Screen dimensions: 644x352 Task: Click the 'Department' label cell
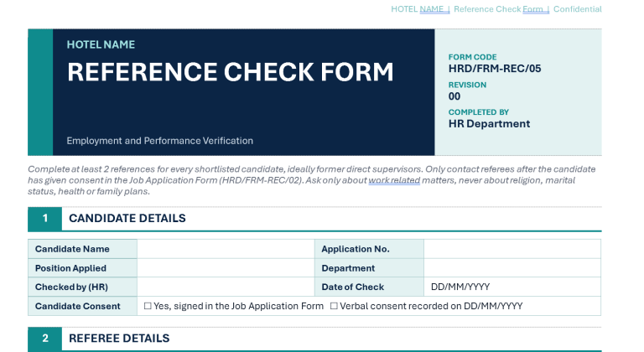(x=369, y=268)
